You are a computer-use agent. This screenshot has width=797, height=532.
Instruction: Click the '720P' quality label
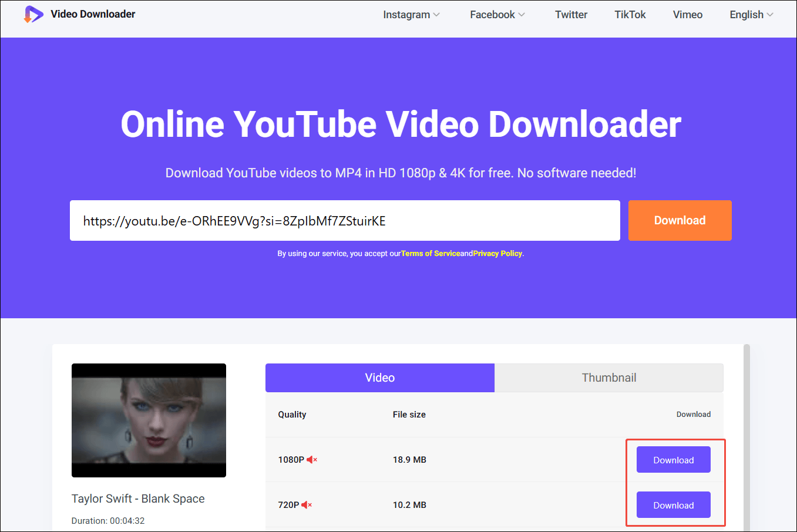click(288, 505)
